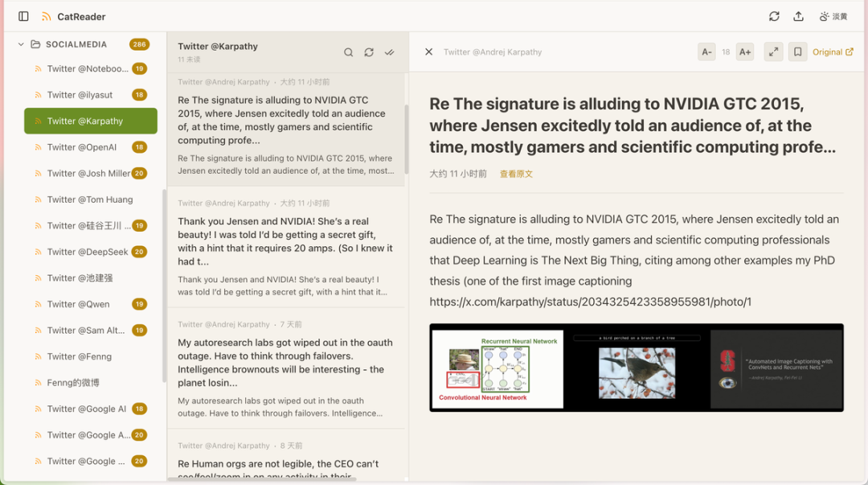Select Twitter @Qwen feed

coord(91,304)
